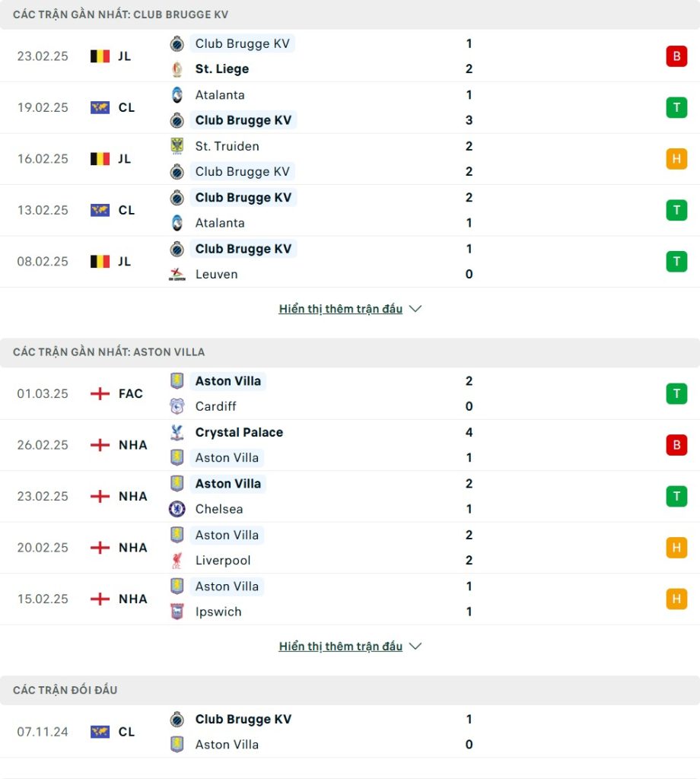Click the St. Truiden club crest
This screenshot has height=779, width=700.
[177, 146]
